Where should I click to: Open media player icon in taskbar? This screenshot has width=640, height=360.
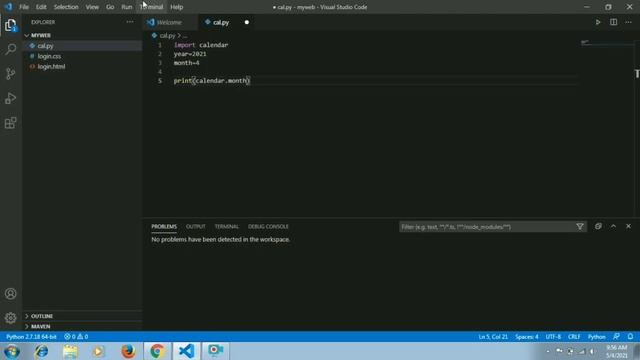99,351
